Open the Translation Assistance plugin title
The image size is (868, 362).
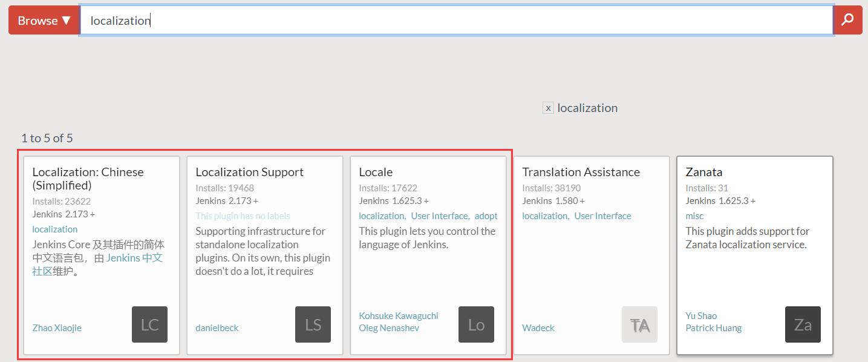(x=581, y=172)
